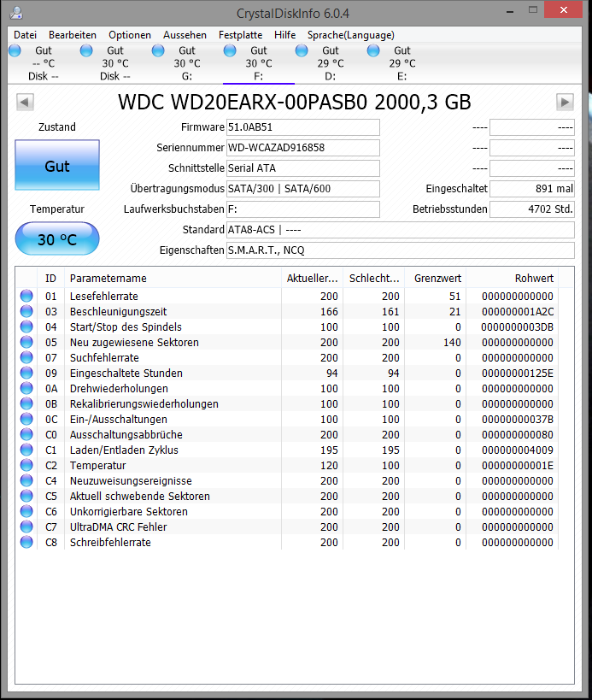Click the Parametername column header
This screenshot has width=592, height=700.
(x=173, y=278)
